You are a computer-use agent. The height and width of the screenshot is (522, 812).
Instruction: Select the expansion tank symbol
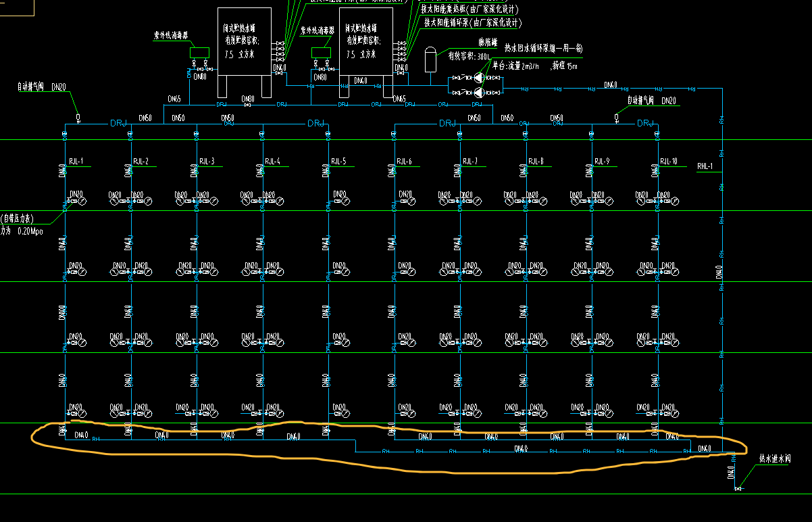pyautogui.click(x=429, y=59)
